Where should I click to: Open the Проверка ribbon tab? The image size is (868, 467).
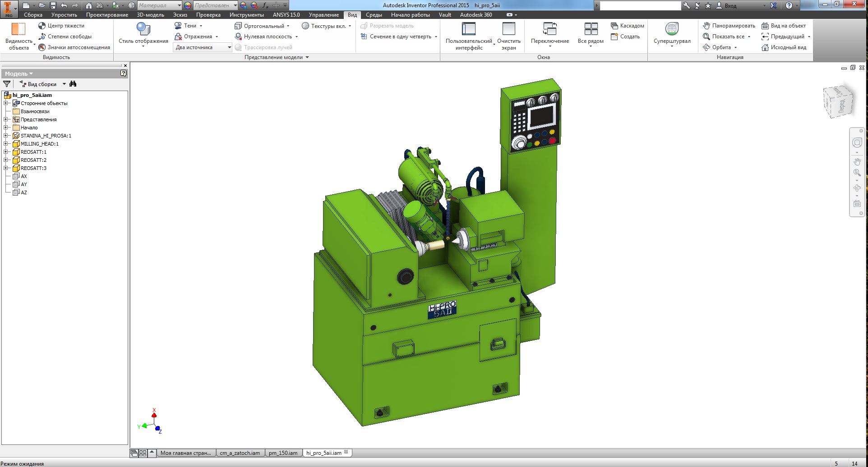208,15
